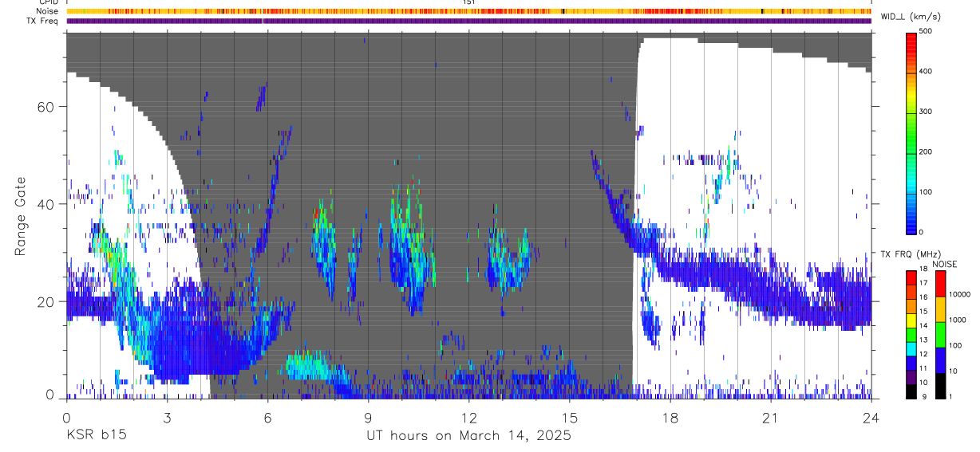Click the Range Gate axis title
Viewport: 980px width, 452px height.
pyautogui.click(x=20, y=217)
